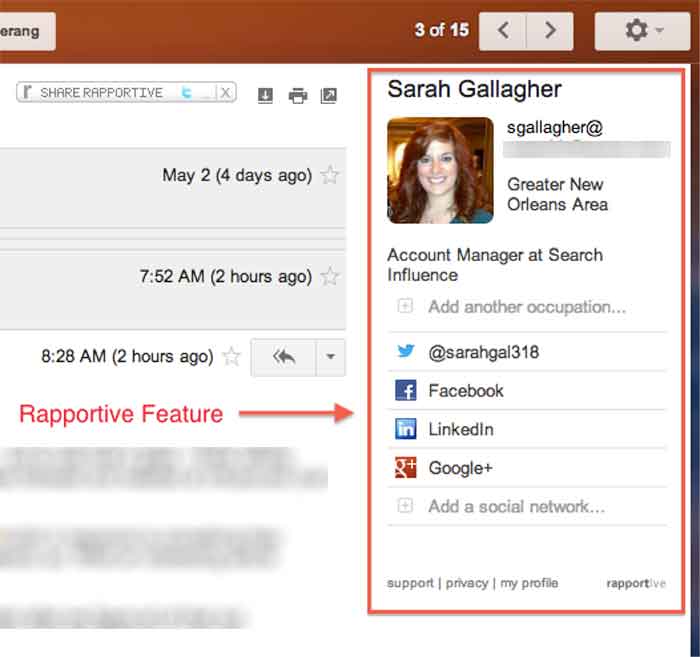This screenshot has width=700, height=657.
Task: Star the 8:28 AM message
Action: [231, 356]
